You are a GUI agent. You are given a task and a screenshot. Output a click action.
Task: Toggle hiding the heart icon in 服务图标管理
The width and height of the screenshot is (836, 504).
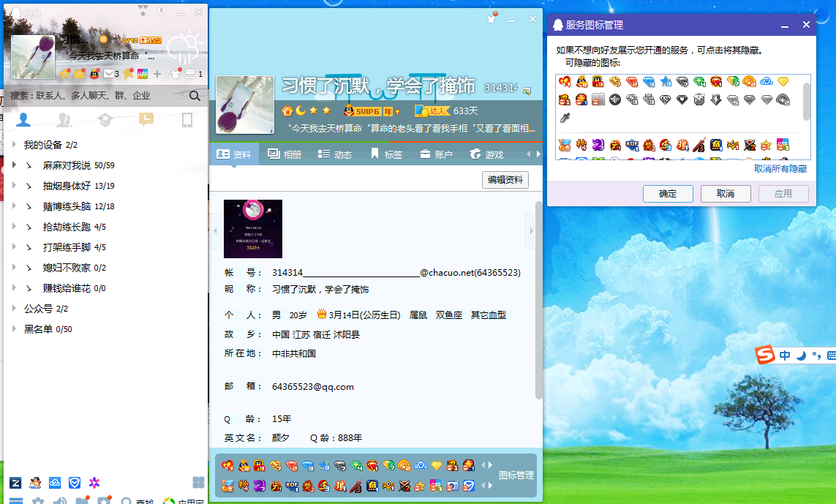pyautogui.click(x=565, y=81)
